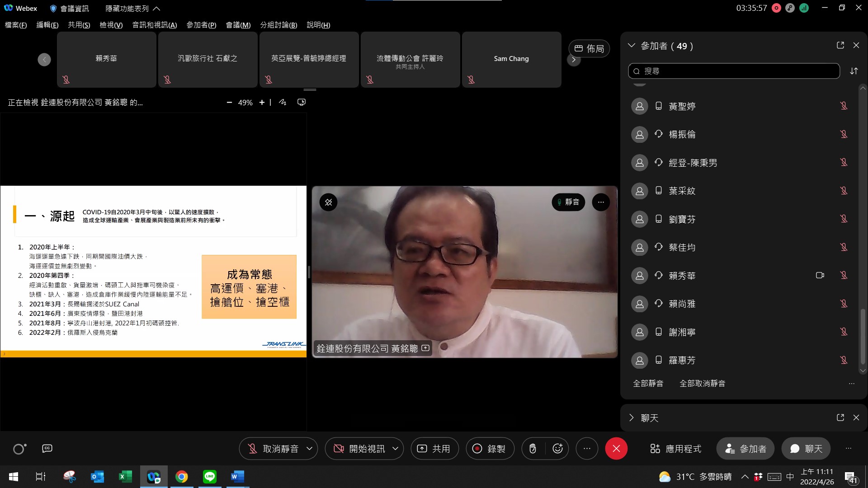Click the sort participants icon
The height and width of the screenshot is (488, 868).
(854, 71)
